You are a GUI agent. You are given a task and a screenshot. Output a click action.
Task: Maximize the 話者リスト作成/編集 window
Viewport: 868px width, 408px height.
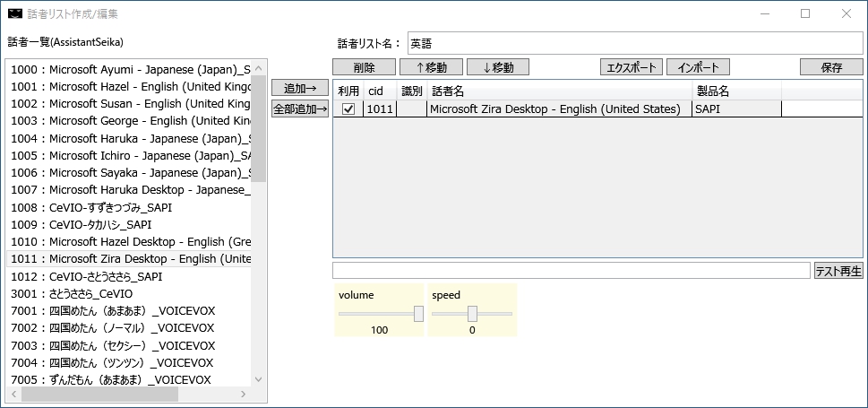(805, 13)
